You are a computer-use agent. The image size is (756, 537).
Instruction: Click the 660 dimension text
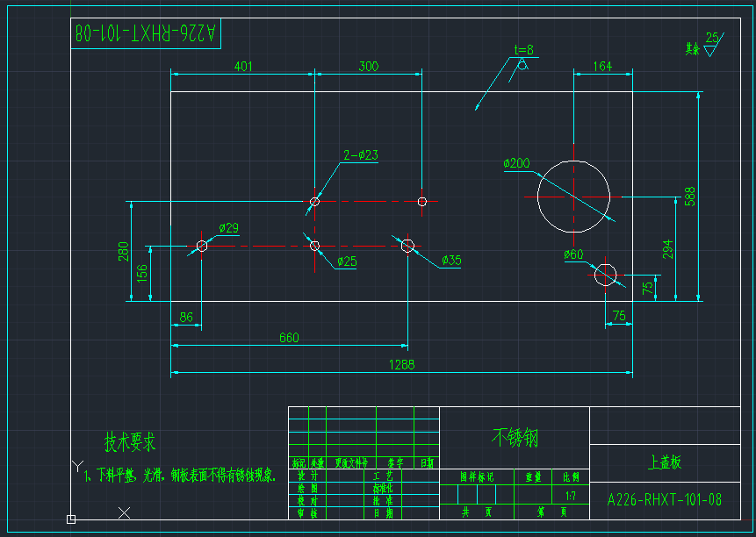(x=289, y=338)
